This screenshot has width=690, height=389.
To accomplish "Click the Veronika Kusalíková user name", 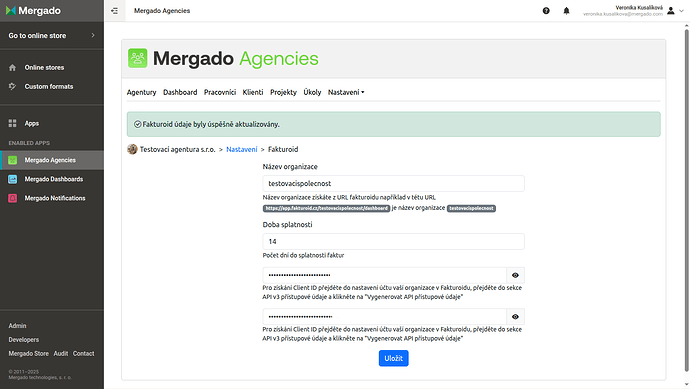I will click(x=639, y=7).
